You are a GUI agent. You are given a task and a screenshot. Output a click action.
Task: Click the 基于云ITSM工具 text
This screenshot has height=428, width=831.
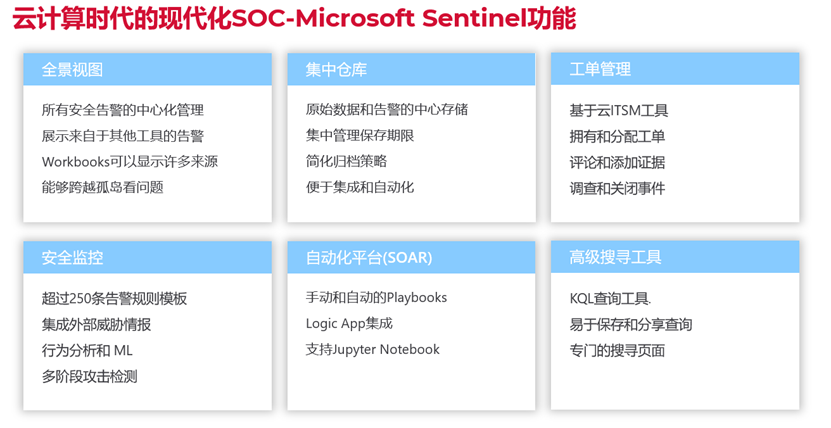tap(618, 111)
